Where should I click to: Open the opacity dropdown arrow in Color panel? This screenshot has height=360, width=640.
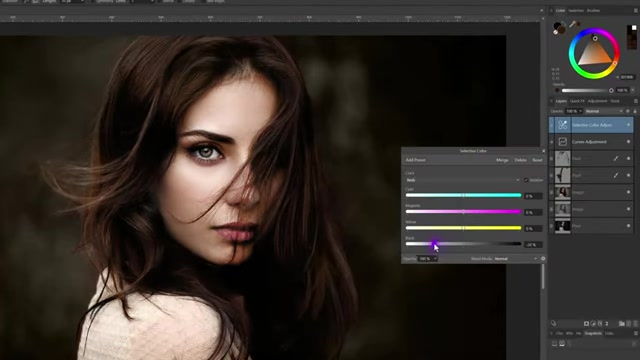click(633, 90)
